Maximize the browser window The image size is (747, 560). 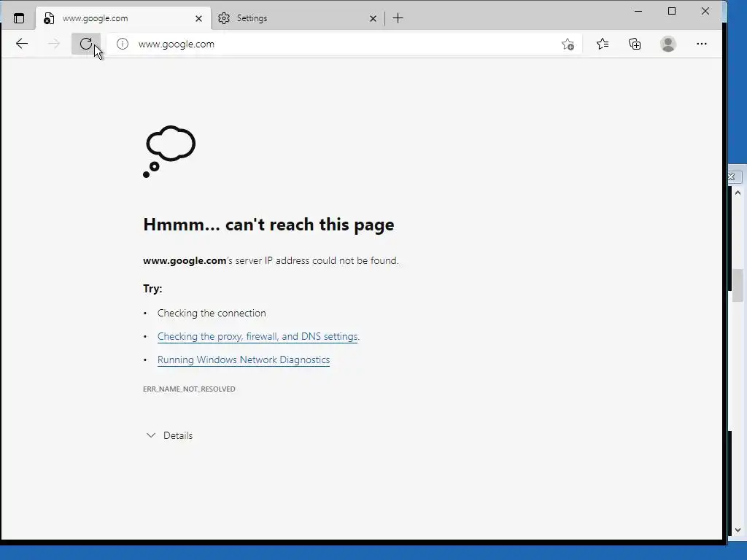(x=672, y=11)
